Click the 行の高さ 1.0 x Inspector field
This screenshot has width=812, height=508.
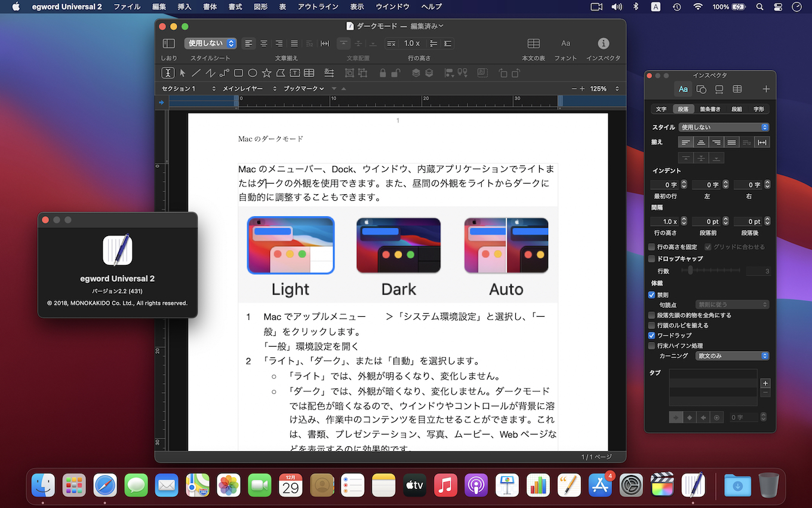[x=664, y=222]
